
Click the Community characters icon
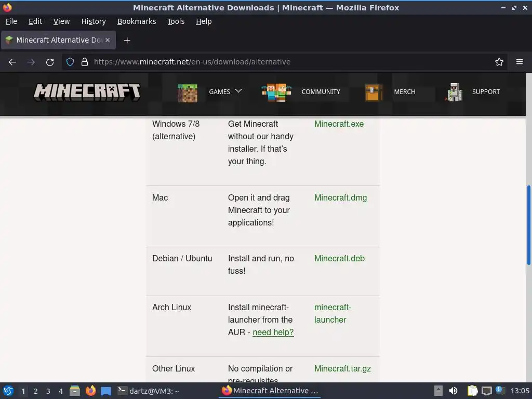click(x=276, y=92)
